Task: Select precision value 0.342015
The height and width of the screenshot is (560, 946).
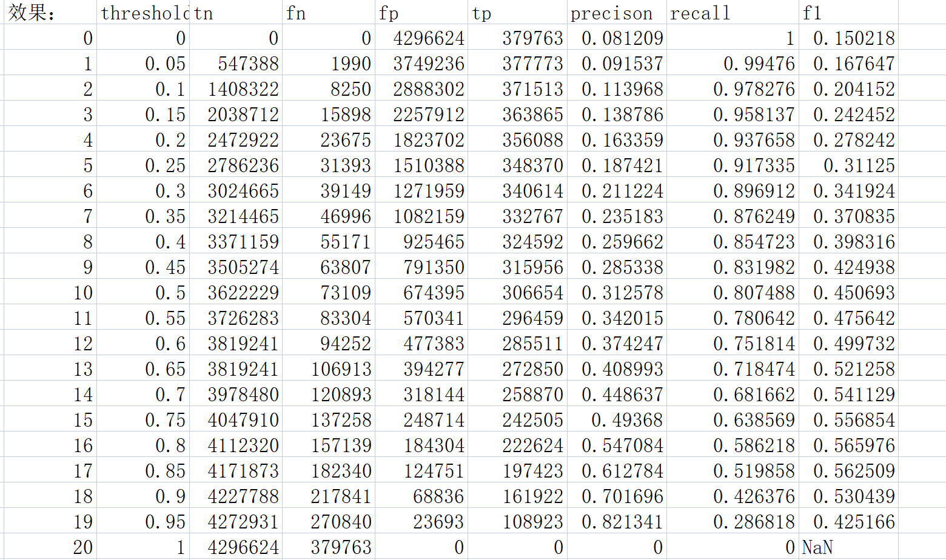Action: click(x=617, y=318)
